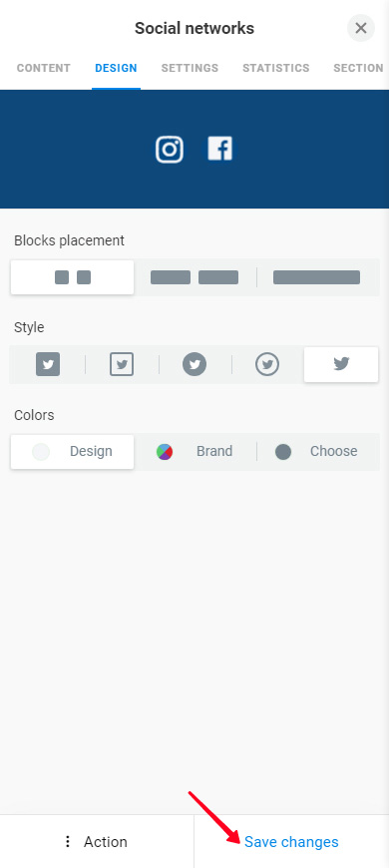
Task: Select Design colors option
Action: [x=72, y=452]
